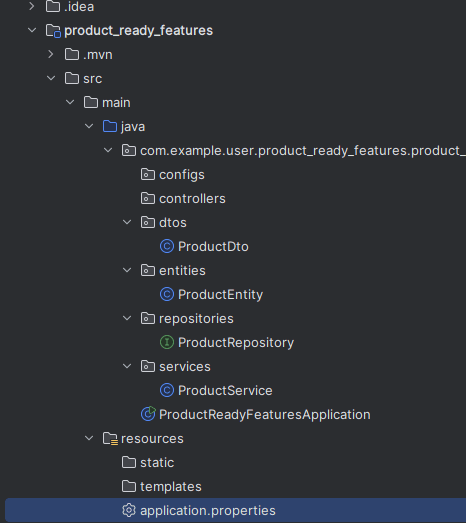Click the ProductRepository interface icon
This screenshot has height=523, width=466.
[x=167, y=343]
